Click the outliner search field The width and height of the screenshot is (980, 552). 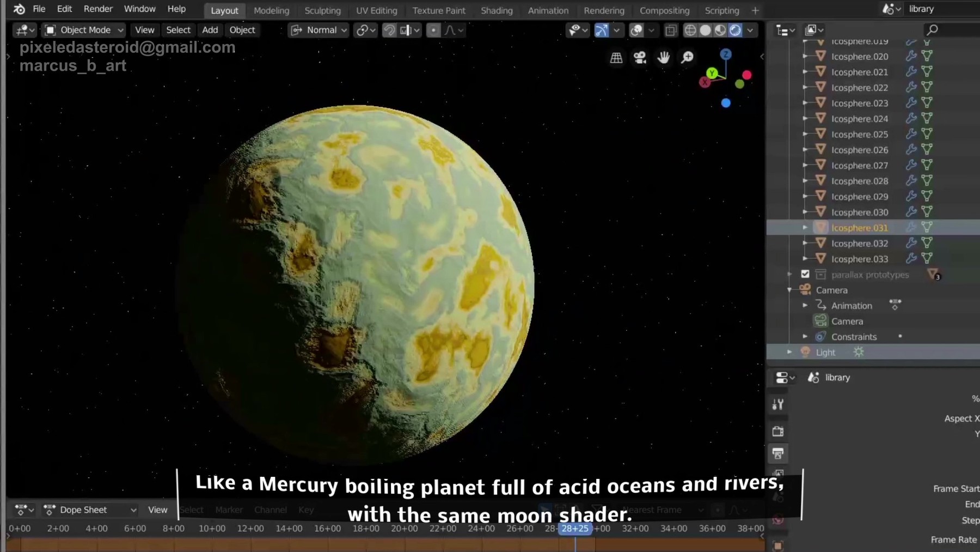point(952,30)
